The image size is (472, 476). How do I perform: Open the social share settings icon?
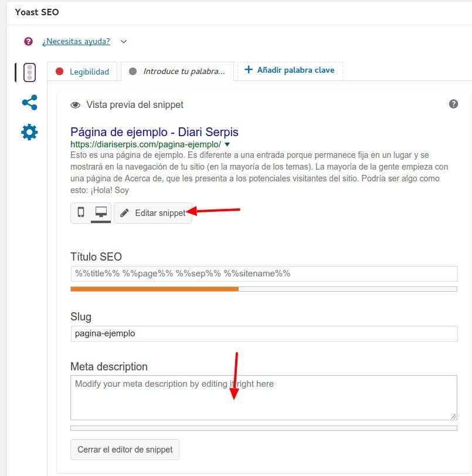tap(30, 102)
